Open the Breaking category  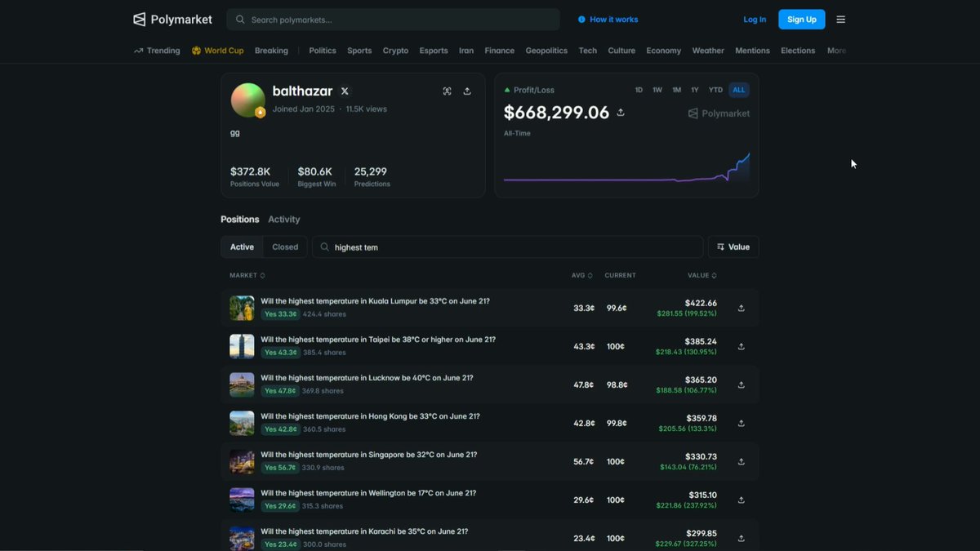pos(271,51)
